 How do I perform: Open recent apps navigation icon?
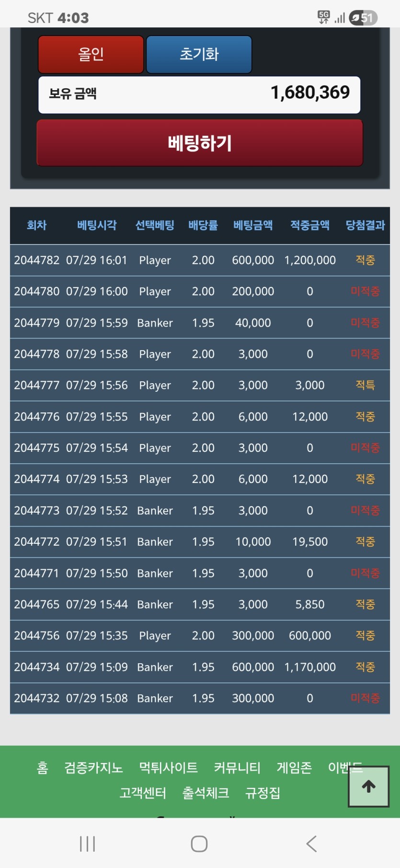click(x=88, y=844)
